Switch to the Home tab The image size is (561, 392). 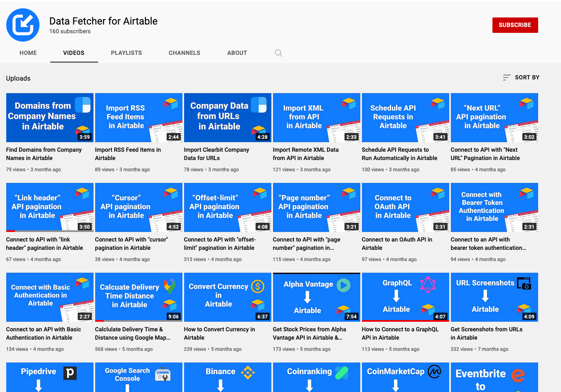(x=28, y=53)
